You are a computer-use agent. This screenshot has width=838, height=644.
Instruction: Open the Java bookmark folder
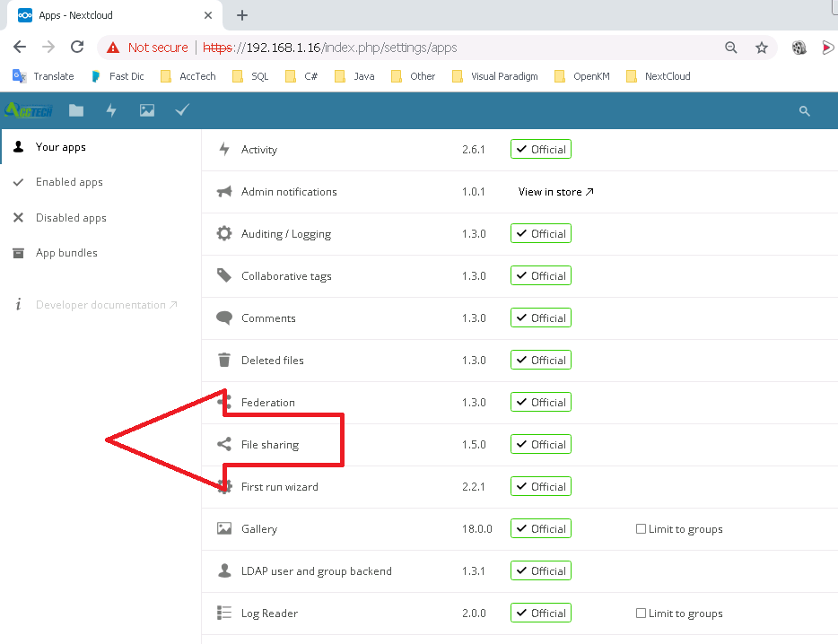click(355, 76)
